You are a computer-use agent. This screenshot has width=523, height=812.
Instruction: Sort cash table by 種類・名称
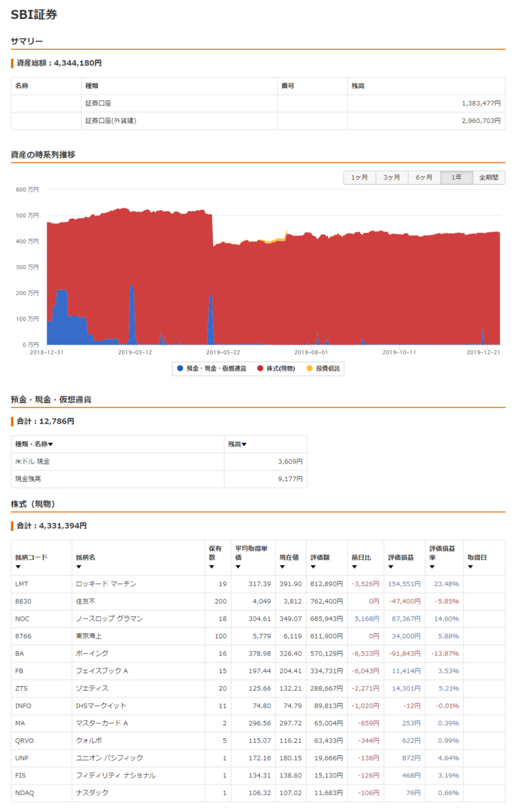pos(34,444)
